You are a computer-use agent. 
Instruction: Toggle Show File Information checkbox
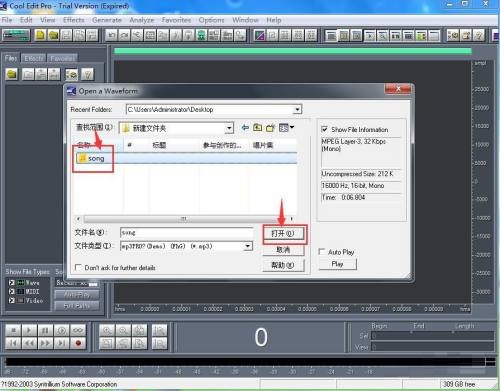[x=324, y=129]
